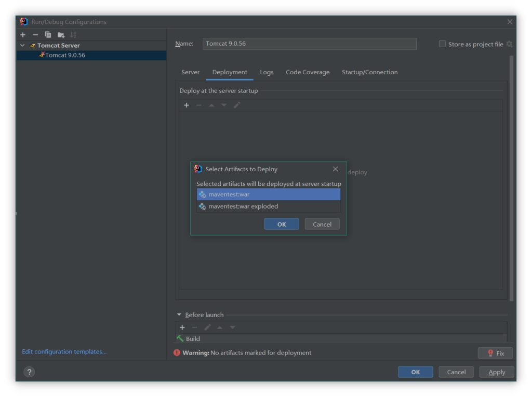Move Before launch task up
This screenshot has height=397, width=532.
pyautogui.click(x=220, y=327)
